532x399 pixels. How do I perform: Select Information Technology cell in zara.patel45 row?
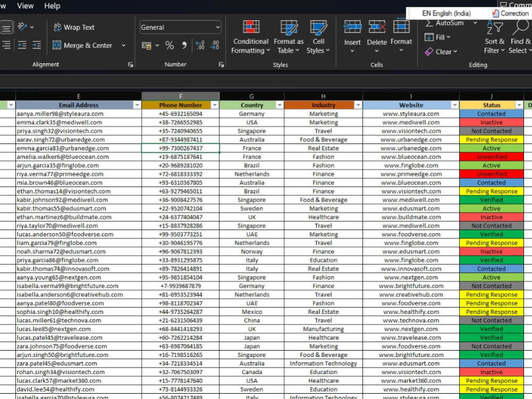[x=323, y=363]
